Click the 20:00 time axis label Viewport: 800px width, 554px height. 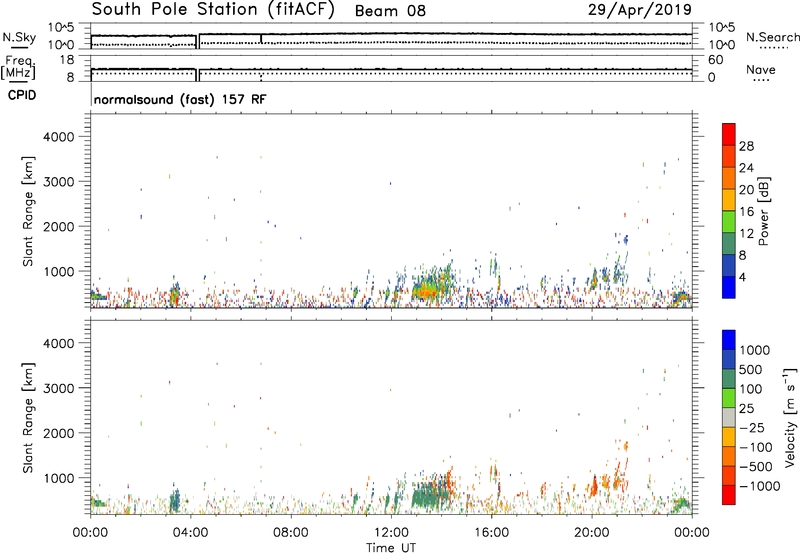(592, 533)
